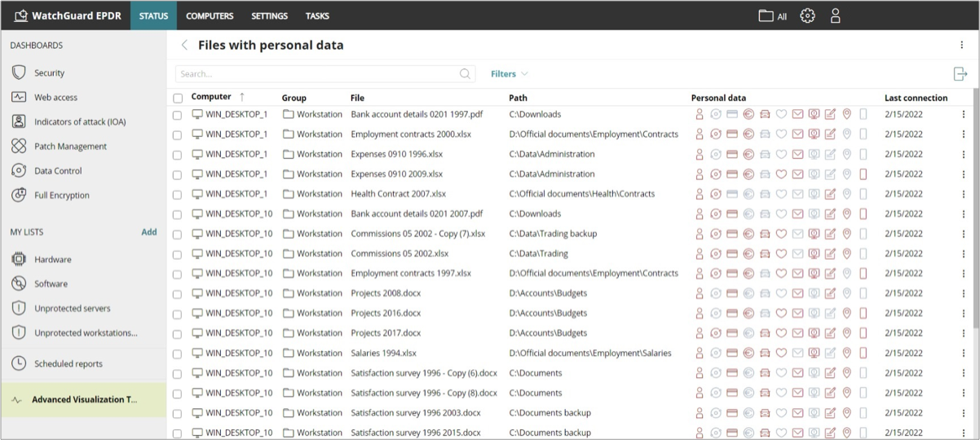Viewport: 980px width, 440px height.
Task: Click the search magnifier icon
Action: (x=465, y=74)
